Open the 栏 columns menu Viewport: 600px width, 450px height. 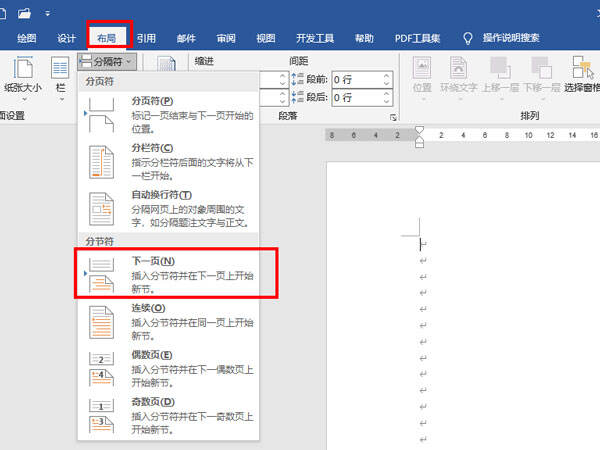point(60,79)
